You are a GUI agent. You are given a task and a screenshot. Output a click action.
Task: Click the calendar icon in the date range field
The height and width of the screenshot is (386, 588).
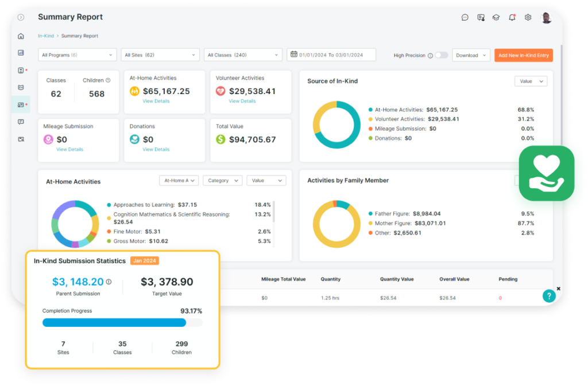293,54
